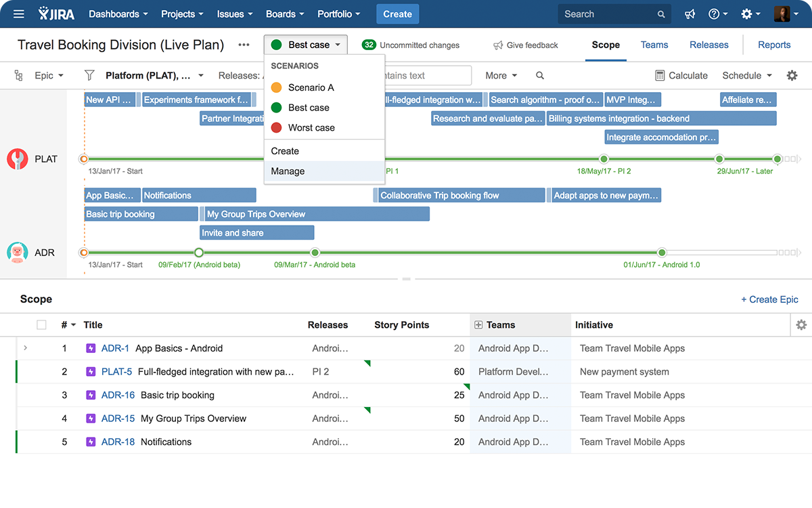Switch to the Releases tab
Viewport: 812px width, 508px height.
(x=709, y=45)
